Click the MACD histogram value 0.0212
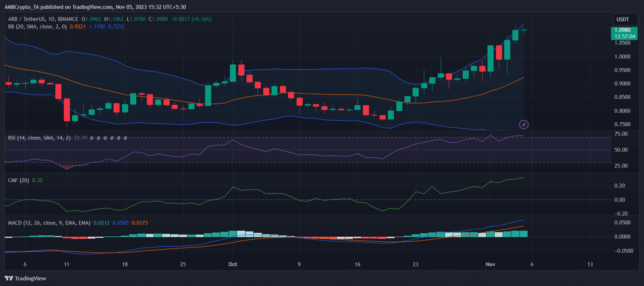644x286 pixels. (101, 223)
